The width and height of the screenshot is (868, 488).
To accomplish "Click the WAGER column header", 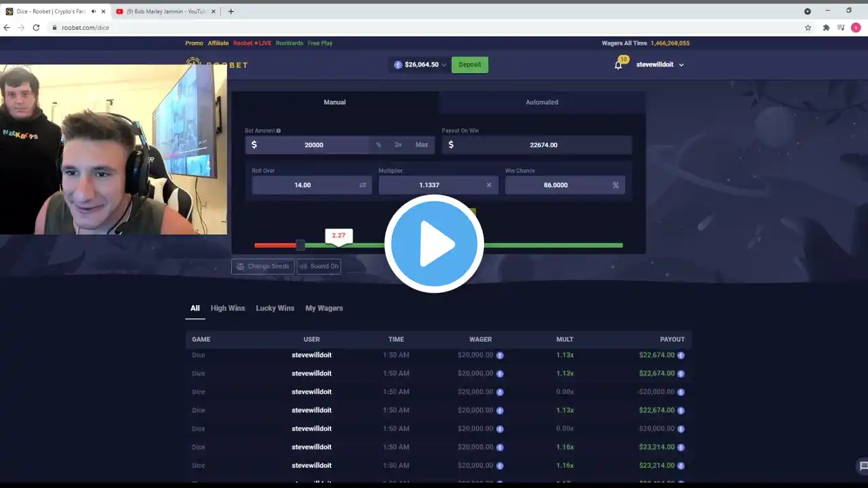I will [481, 340].
